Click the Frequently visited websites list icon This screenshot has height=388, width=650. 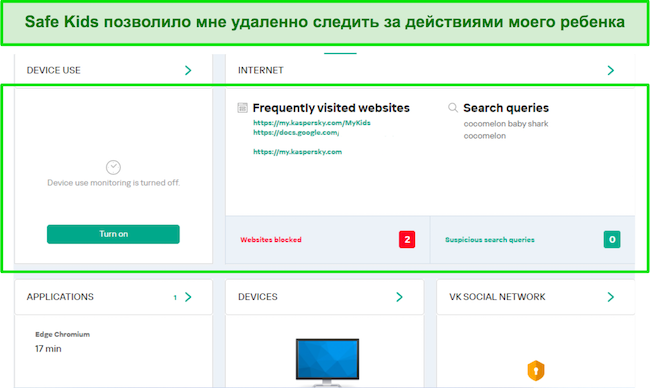coord(243,108)
